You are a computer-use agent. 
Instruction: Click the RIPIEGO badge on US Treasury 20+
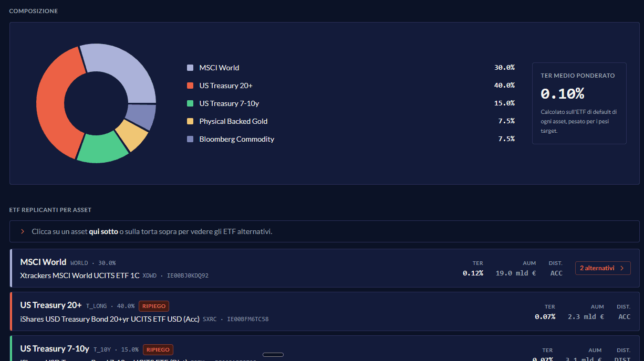click(x=154, y=306)
